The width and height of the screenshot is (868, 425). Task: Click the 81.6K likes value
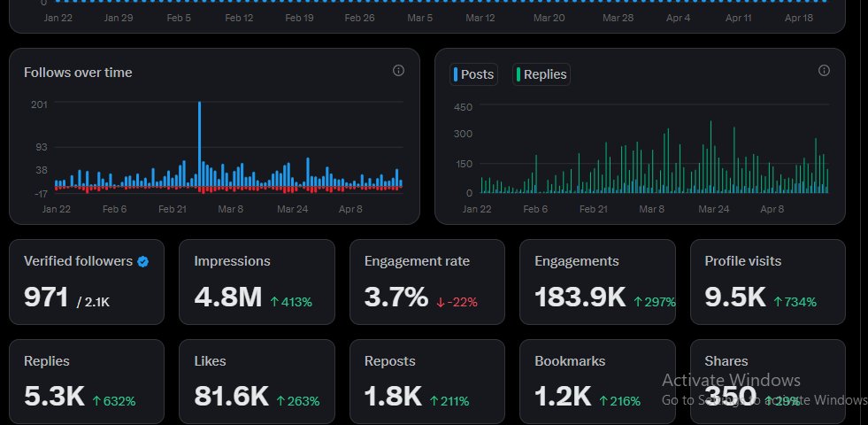(232, 397)
